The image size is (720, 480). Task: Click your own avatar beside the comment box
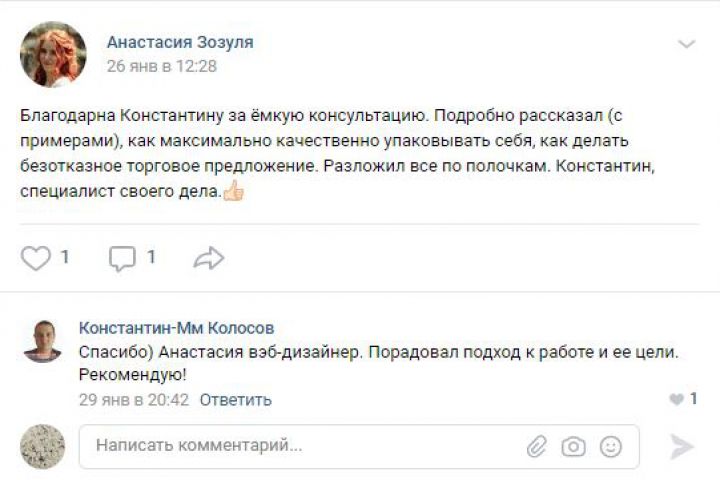(x=42, y=446)
